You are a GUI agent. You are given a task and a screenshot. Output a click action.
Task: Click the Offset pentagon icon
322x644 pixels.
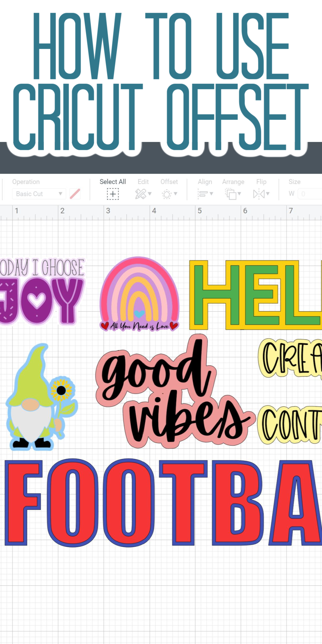click(167, 194)
